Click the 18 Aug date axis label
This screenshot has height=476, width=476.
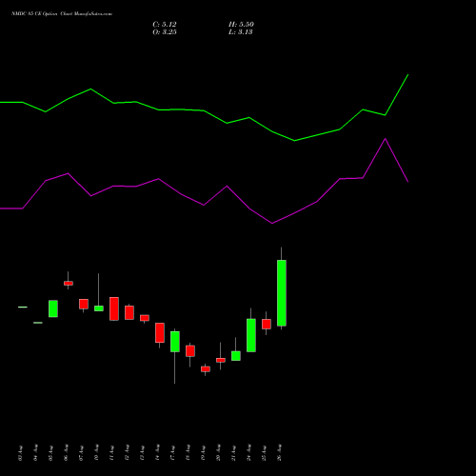pyautogui.click(x=188, y=453)
